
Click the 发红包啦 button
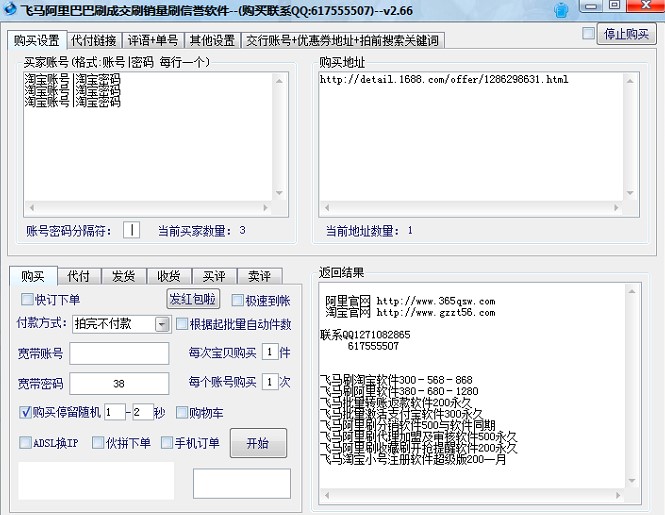[193, 299]
